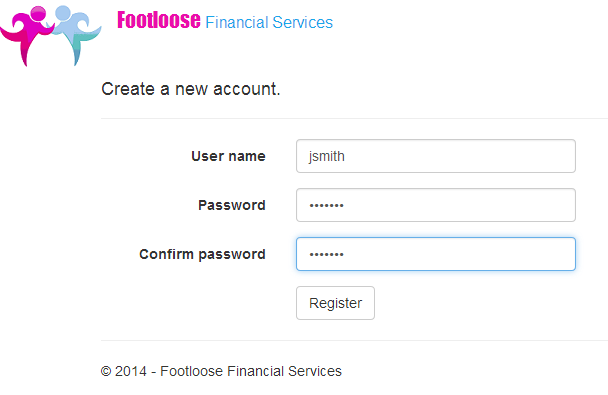Select the Create a new account heading
The image size is (608, 395).
[x=190, y=89]
